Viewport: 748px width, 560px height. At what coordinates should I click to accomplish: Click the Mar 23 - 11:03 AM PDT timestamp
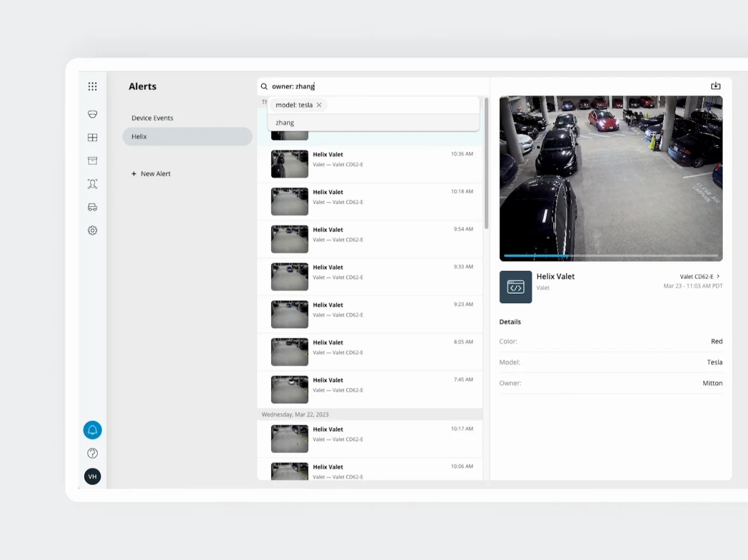click(x=693, y=286)
